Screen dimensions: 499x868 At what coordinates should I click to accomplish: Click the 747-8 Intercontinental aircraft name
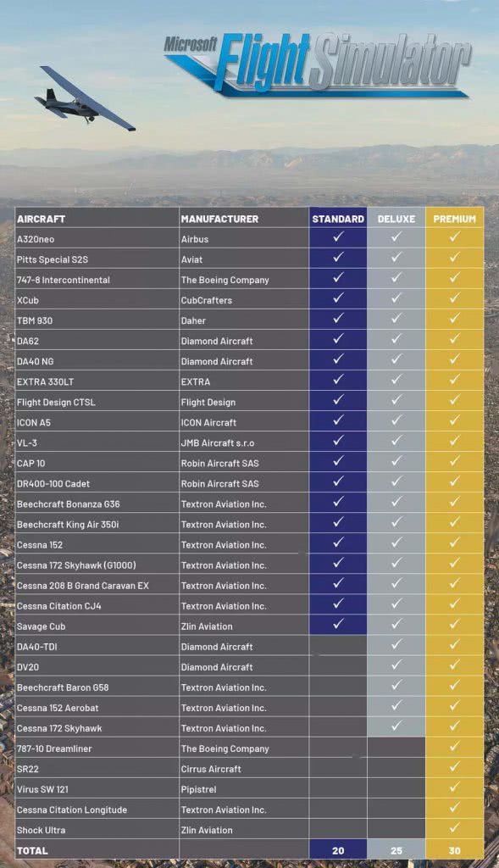(x=63, y=280)
